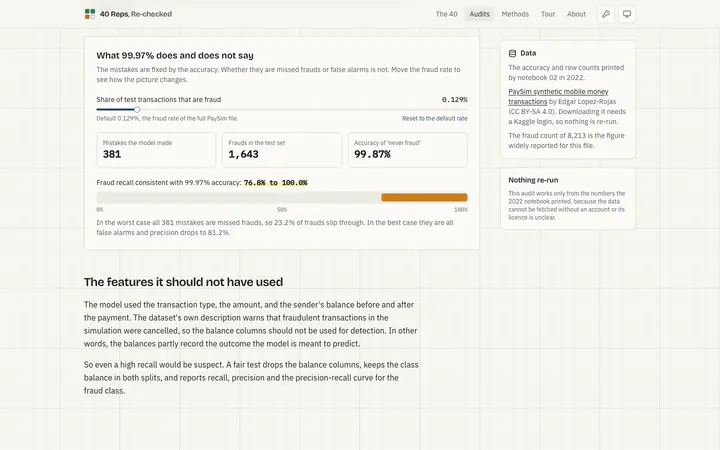The height and width of the screenshot is (450, 720).
Task: Click the Accuracy of 'never fraud' card
Action: coord(408,150)
